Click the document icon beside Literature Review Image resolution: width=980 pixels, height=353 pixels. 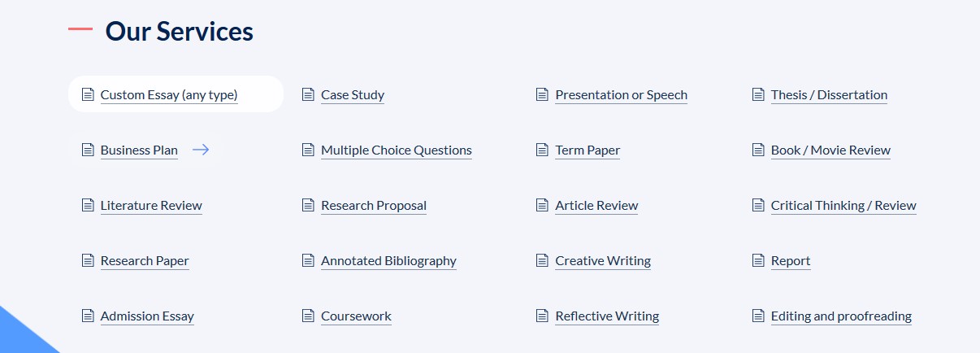click(x=88, y=205)
